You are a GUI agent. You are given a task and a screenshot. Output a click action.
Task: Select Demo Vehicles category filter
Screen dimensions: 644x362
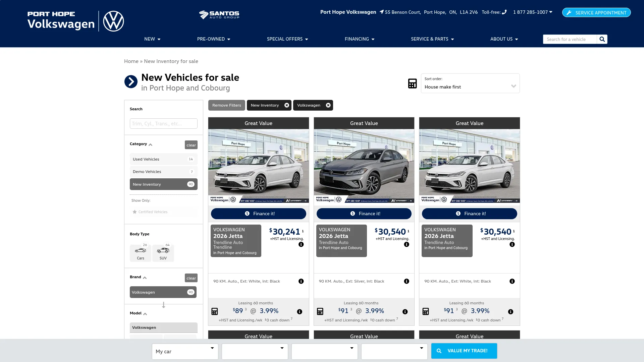164,172
